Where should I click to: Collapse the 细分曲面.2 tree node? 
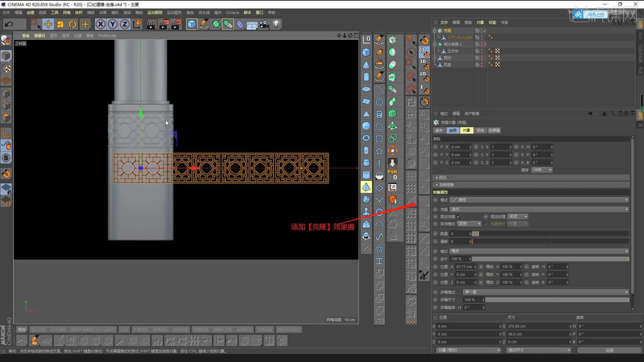(x=435, y=44)
